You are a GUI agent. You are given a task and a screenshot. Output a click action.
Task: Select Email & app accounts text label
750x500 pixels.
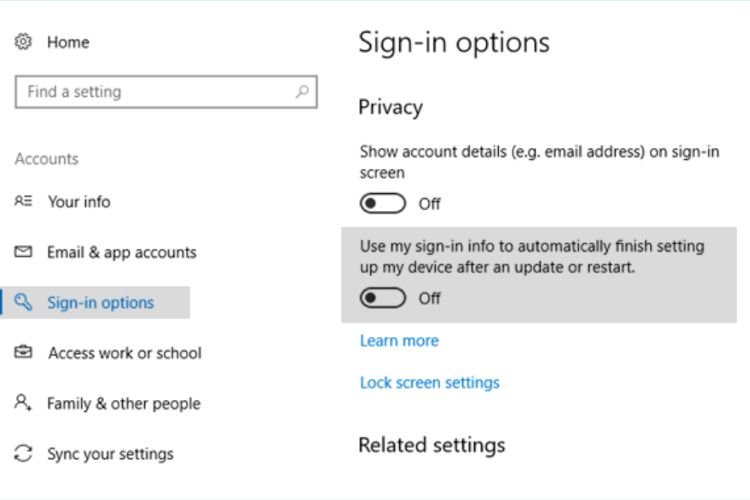point(121,253)
